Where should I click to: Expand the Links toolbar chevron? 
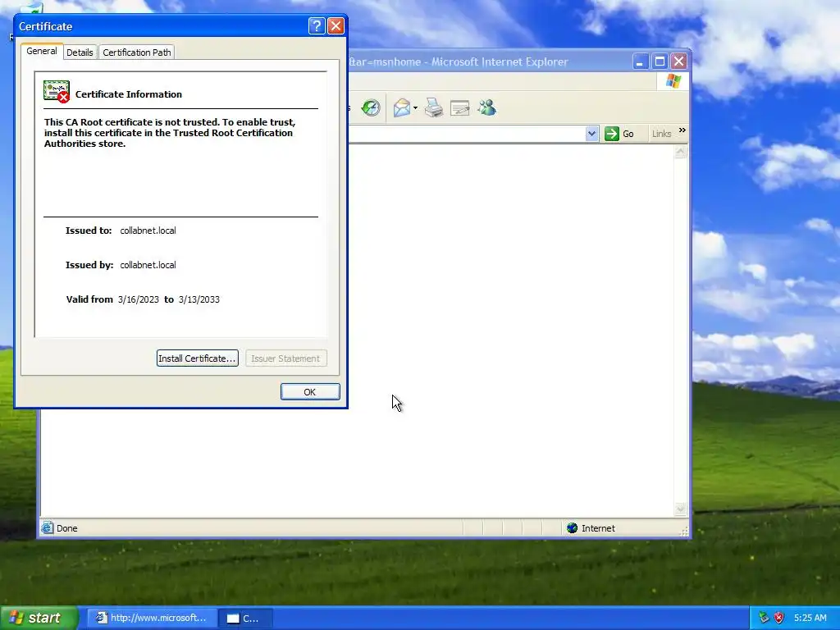682,130
